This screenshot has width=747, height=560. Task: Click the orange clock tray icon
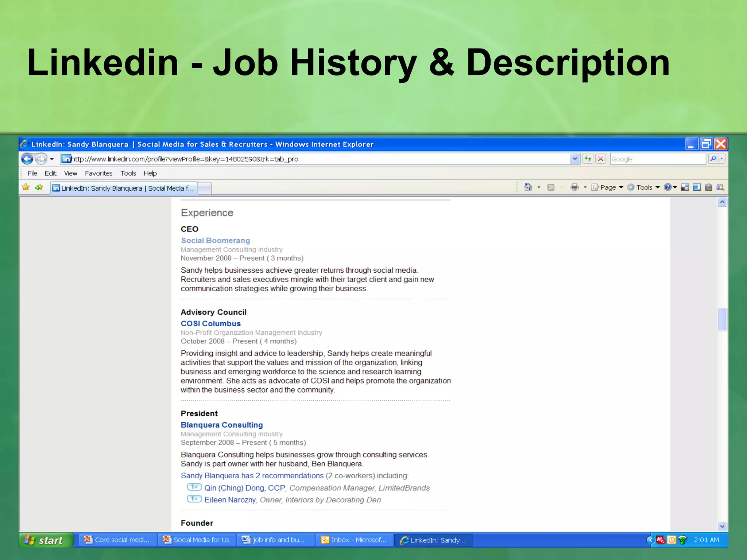pos(671,540)
